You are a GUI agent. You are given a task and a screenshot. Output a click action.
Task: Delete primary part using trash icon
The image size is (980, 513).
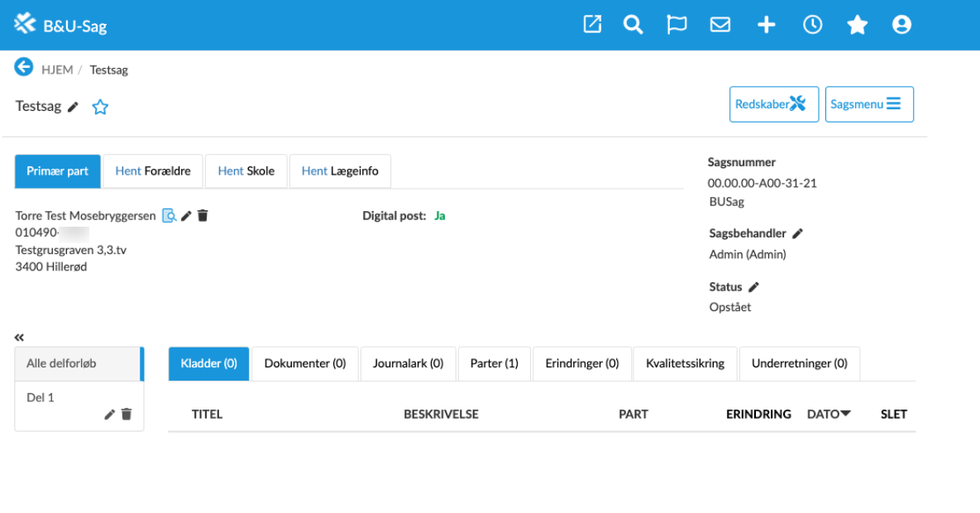click(203, 216)
